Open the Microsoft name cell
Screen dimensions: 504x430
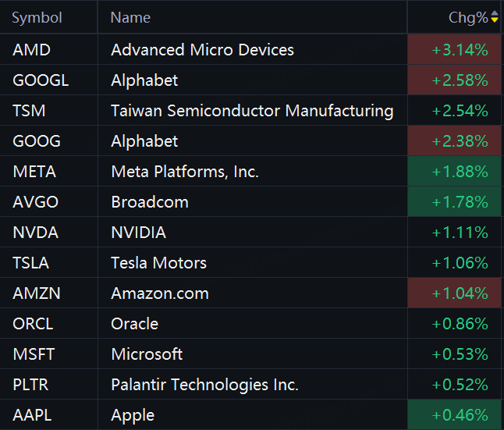tap(147, 354)
